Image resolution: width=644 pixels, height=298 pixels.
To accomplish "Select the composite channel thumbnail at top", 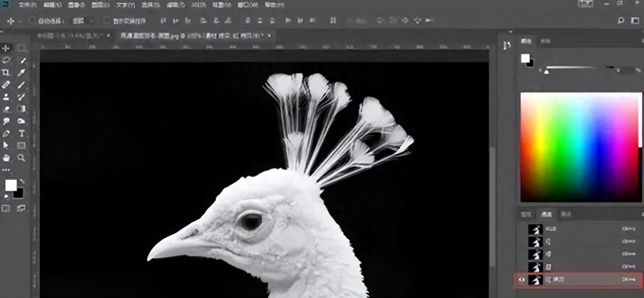I will tap(535, 229).
